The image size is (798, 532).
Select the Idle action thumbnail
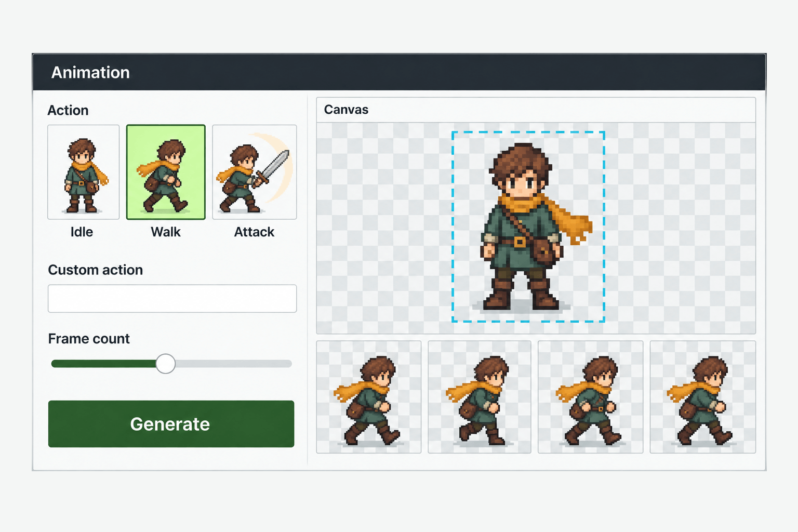coord(83,172)
